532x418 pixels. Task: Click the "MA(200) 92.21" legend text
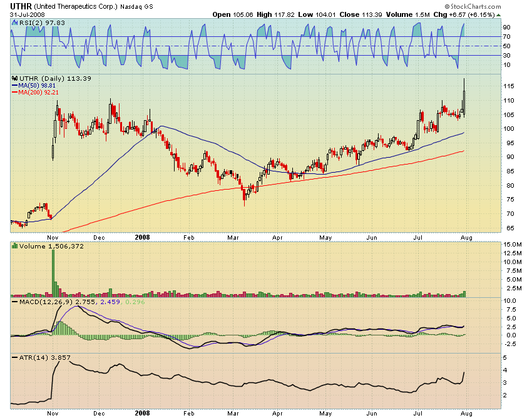(x=38, y=92)
